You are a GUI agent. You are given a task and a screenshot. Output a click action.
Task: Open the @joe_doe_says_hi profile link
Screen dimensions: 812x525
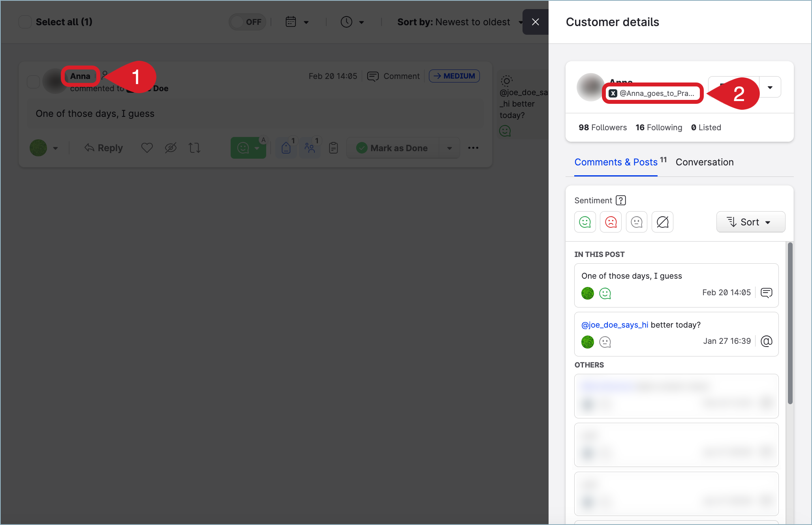(615, 324)
